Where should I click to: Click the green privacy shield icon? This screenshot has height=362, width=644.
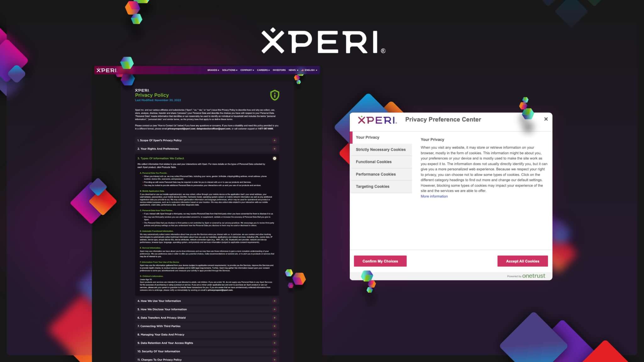click(x=275, y=95)
